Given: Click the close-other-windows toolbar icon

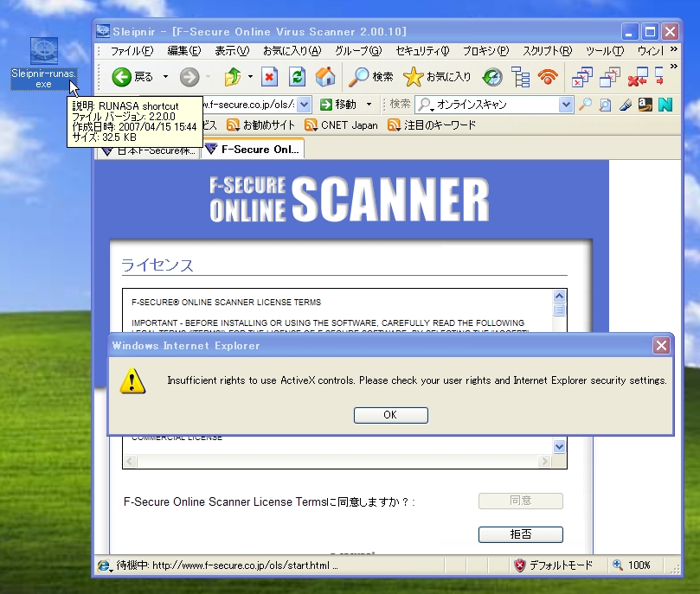Looking at the screenshot, I should [609, 77].
